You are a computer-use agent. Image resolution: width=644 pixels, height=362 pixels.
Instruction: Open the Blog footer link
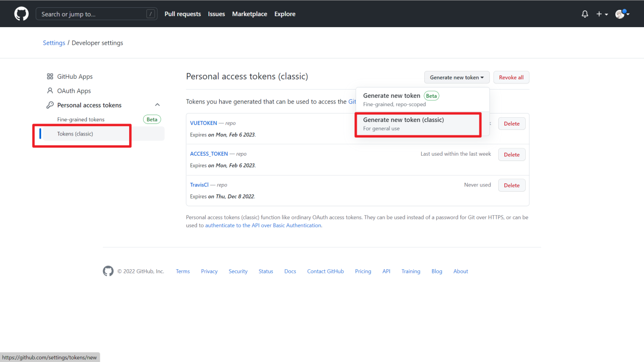[x=437, y=271]
